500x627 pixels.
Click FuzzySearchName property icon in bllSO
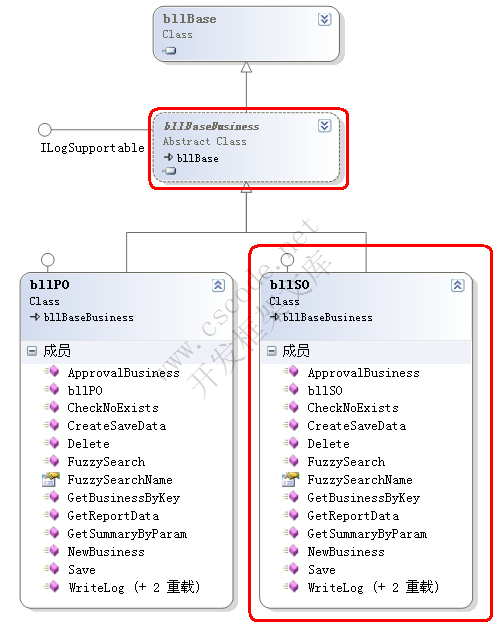coord(290,479)
